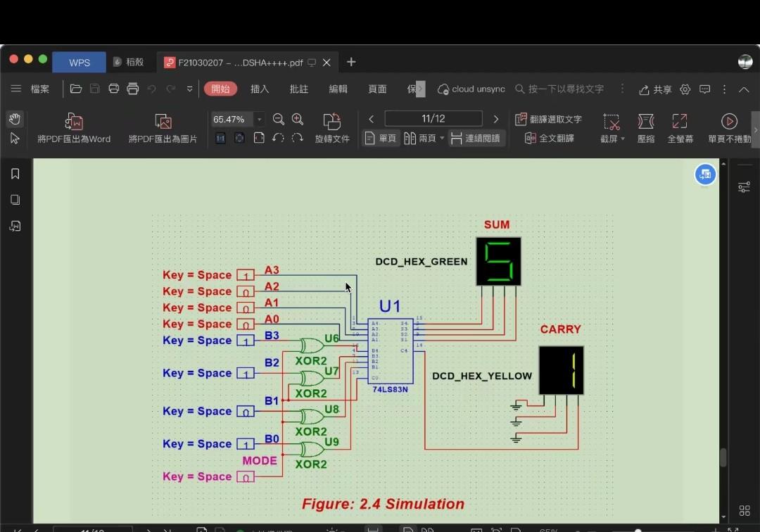
Task: Click the zoom out magnifier icon
Action: [x=278, y=119]
